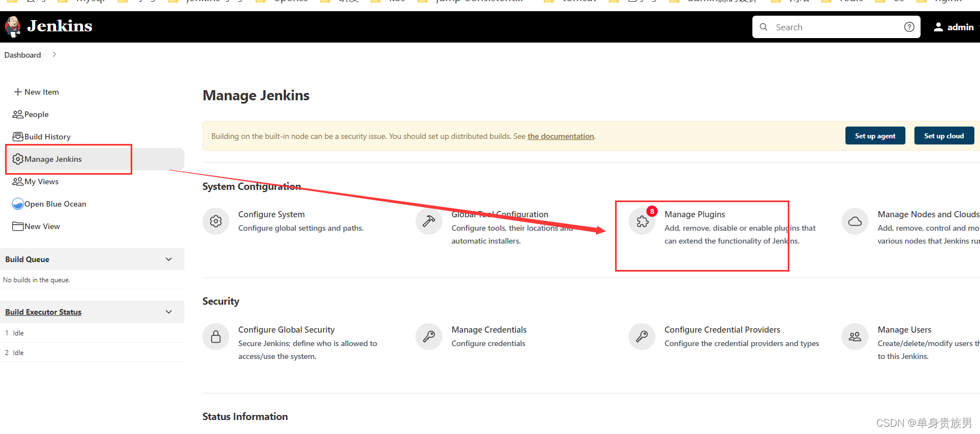This screenshot has width=980, height=434.
Task: Click the red plugin update badge 8
Action: [x=652, y=211]
